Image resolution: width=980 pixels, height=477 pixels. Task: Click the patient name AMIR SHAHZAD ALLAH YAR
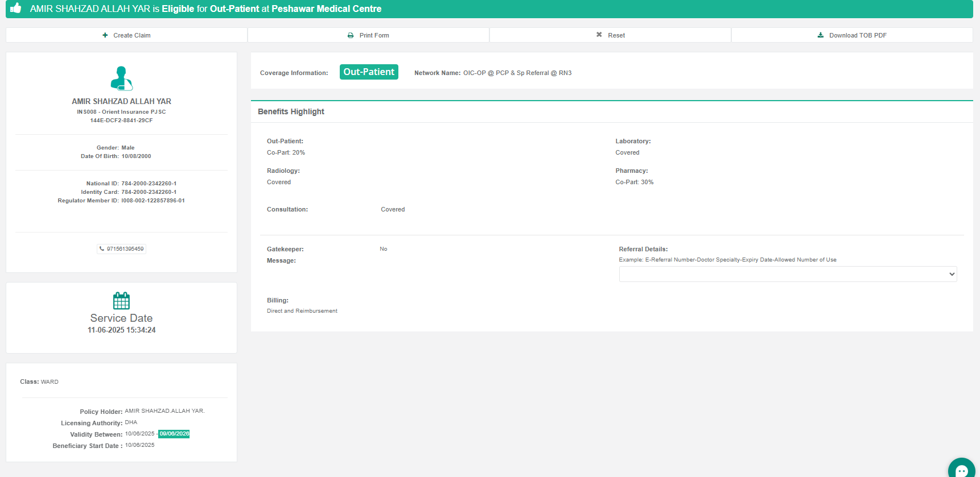pos(121,101)
